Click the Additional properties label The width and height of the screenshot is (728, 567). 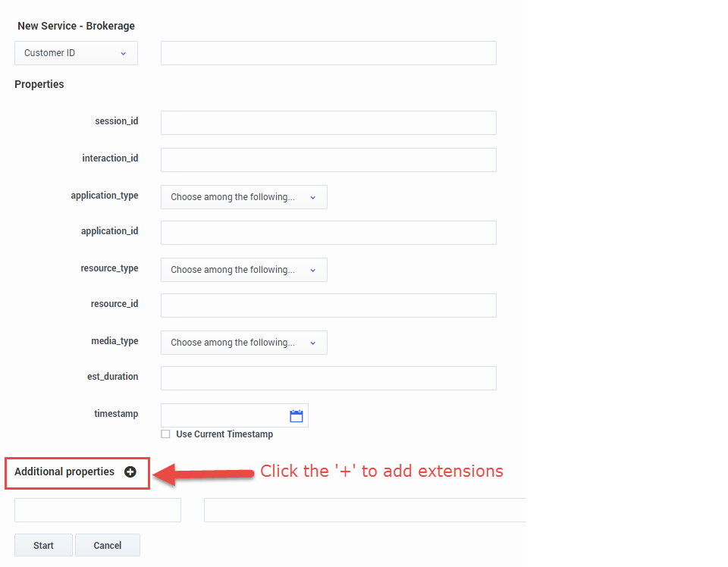64,472
